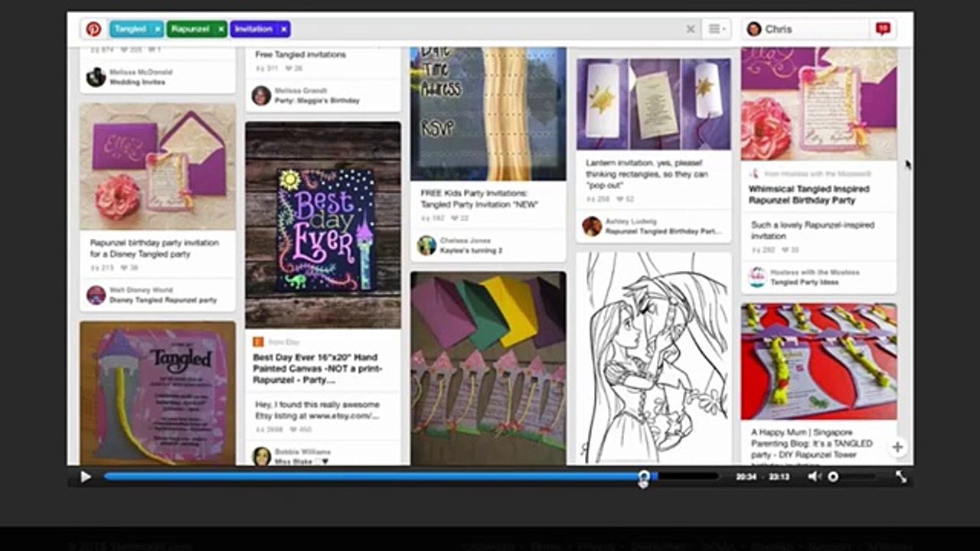
Task: Open the Rapunzel coloring page pin
Action: pyautogui.click(x=654, y=358)
